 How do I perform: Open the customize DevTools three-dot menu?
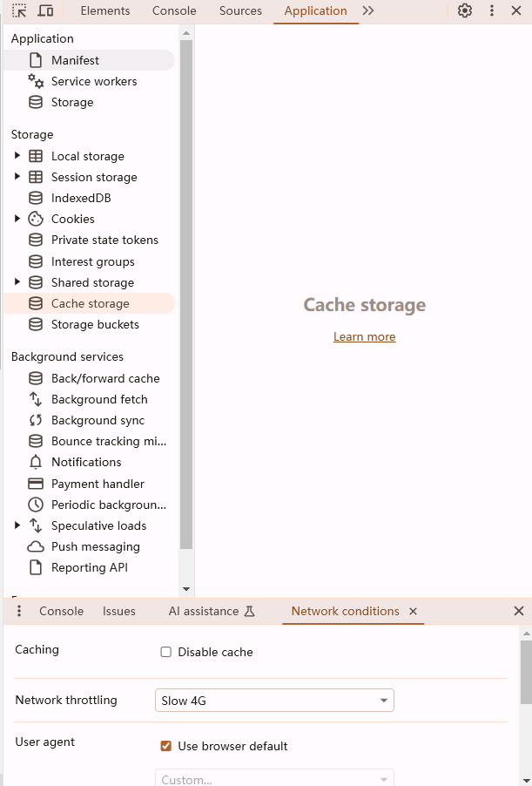pyautogui.click(x=492, y=10)
